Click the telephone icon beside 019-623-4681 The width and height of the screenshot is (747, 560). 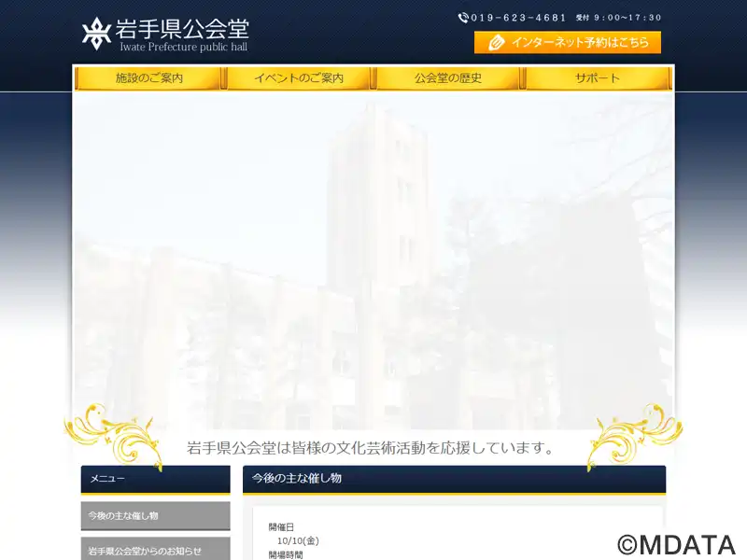[x=463, y=18]
